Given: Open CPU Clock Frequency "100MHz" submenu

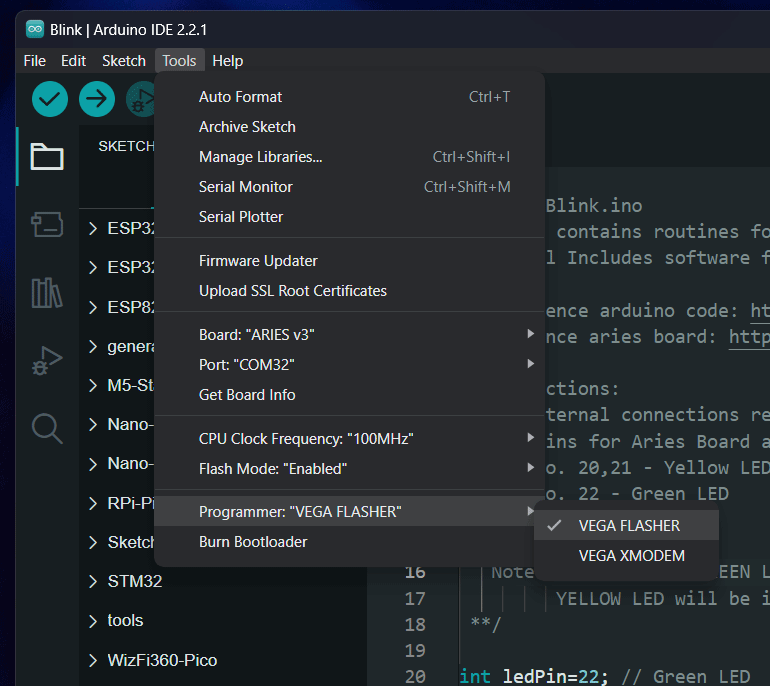Looking at the screenshot, I should pyautogui.click(x=350, y=439).
